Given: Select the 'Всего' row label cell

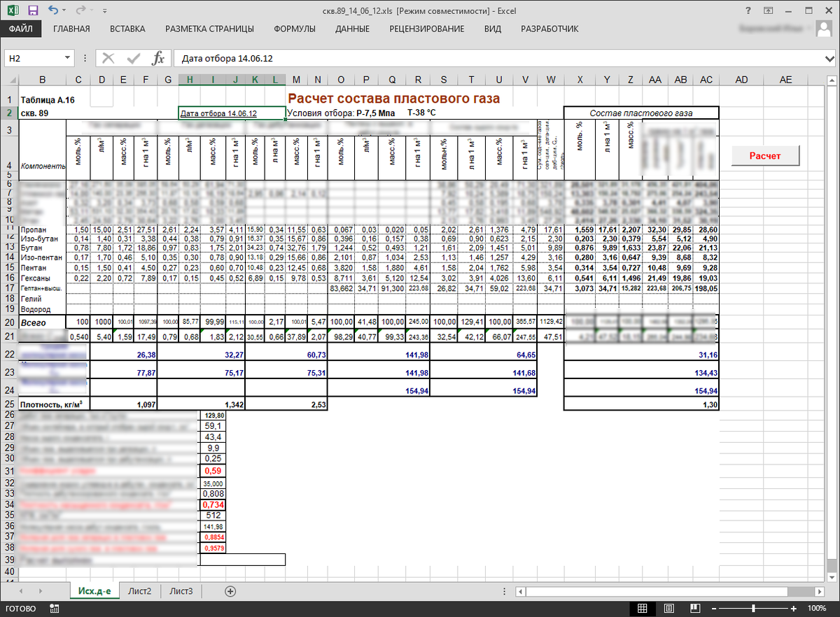Looking at the screenshot, I should pyautogui.click(x=43, y=322).
